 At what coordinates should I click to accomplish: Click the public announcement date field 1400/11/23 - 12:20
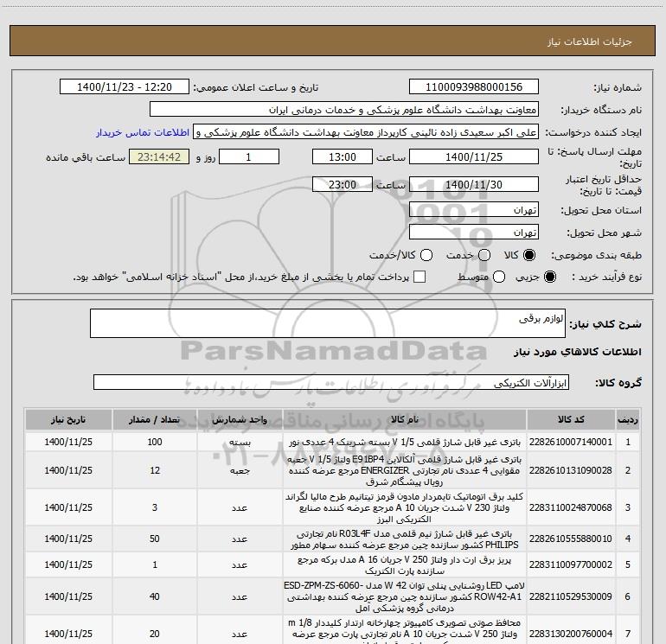tap(125, 87)
